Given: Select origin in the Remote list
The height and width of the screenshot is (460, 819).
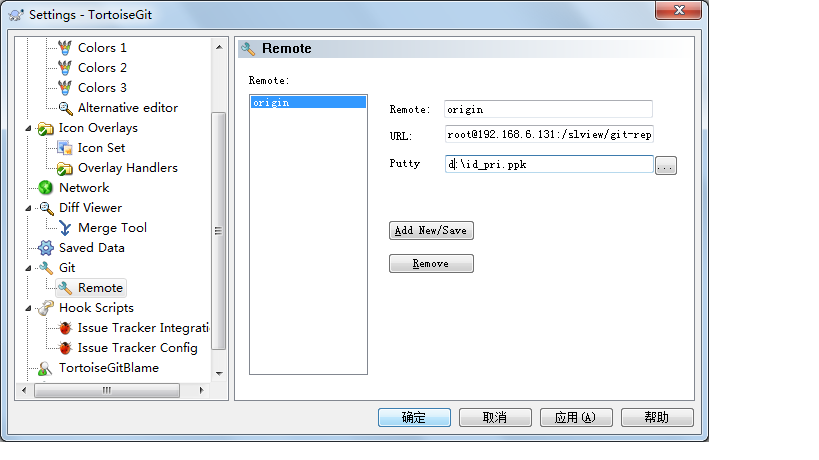Looking at the screenshot, I should click(308, 102).
